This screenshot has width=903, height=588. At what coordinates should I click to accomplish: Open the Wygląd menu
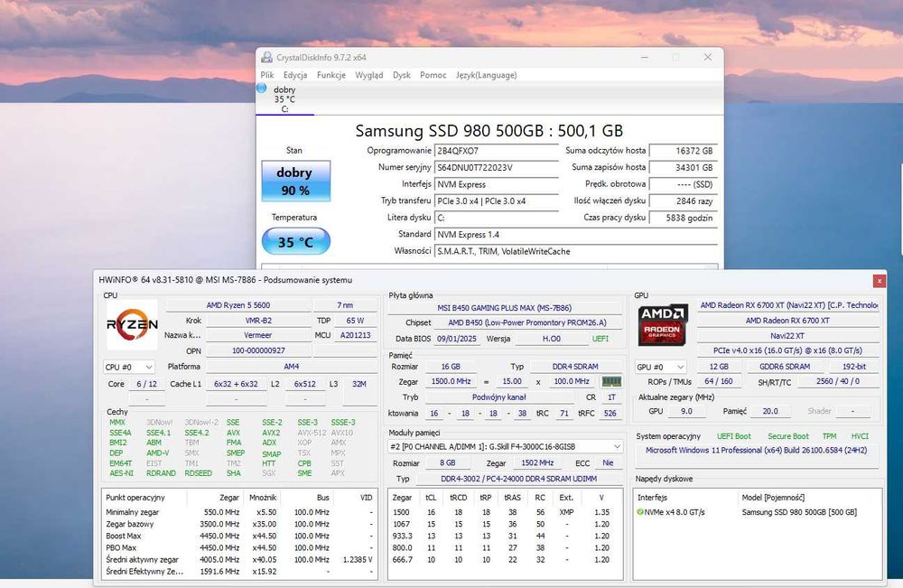click(369, 75)
